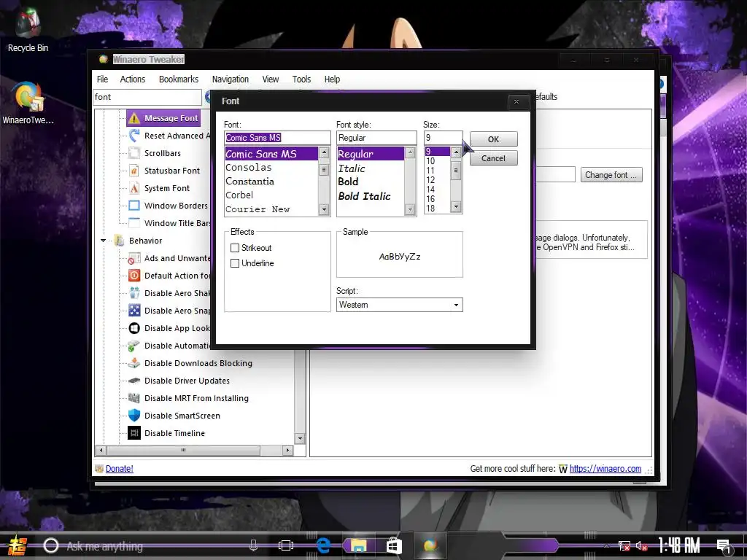Click the Size list down arrow
747x560 pixels.
456,206
